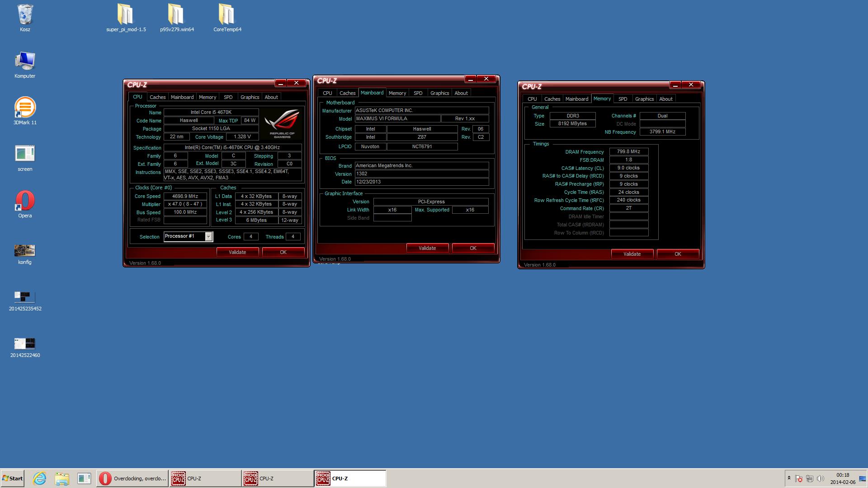The image size is (868, 488).
Task: Open CPU tab in the middle CPU-Z window
Action: (x=327, y=93)
